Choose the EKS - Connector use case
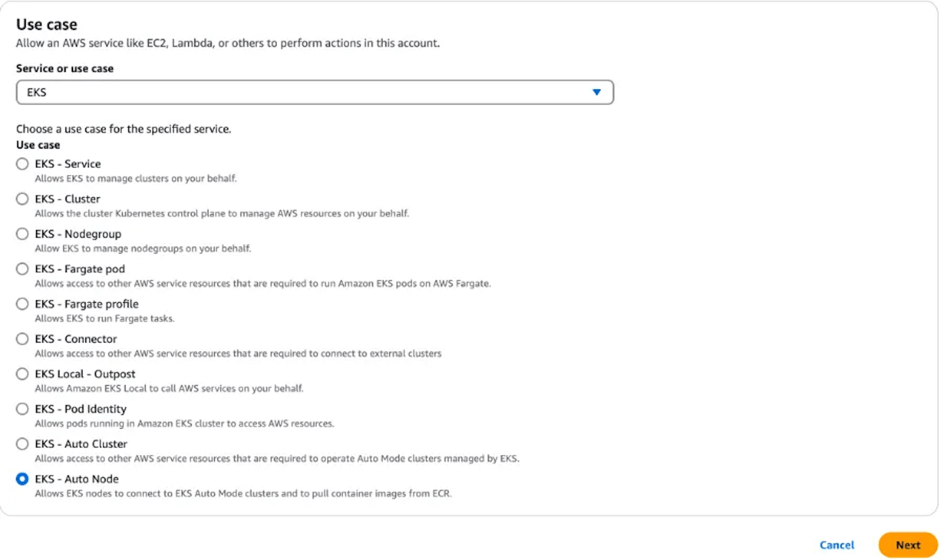The image size is (948, 560). coord(22,339)
